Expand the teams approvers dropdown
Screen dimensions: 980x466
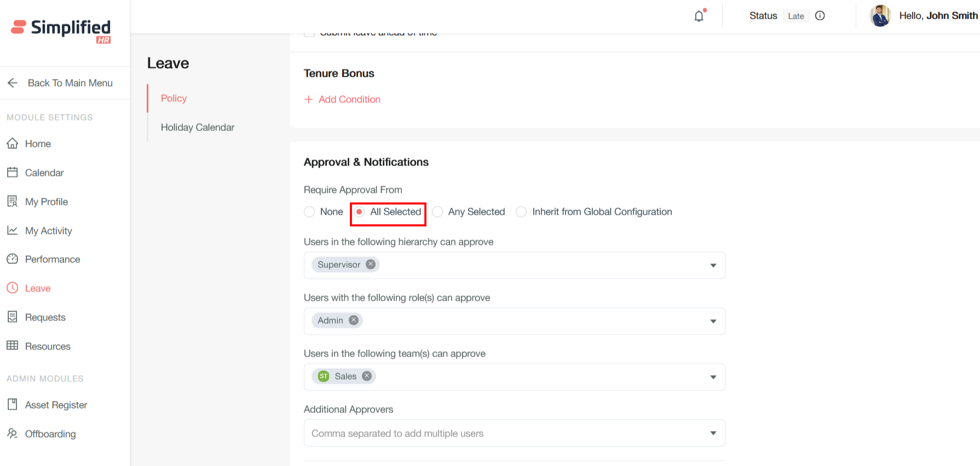point(713,377)
